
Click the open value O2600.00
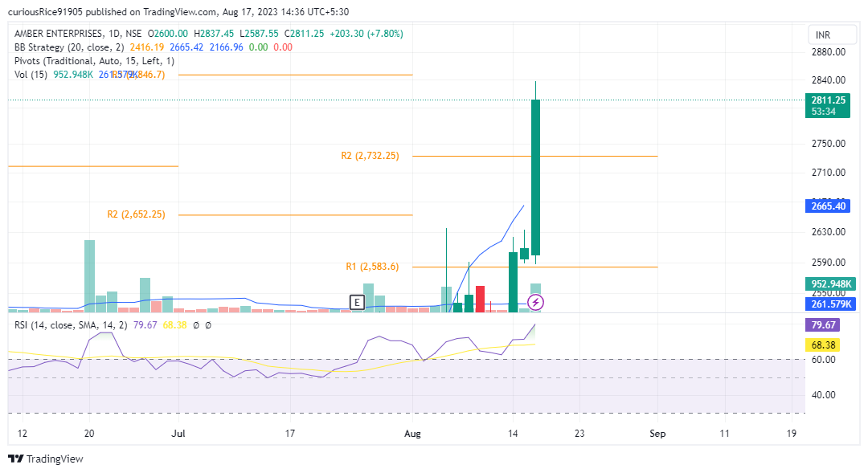click(168, 34)
